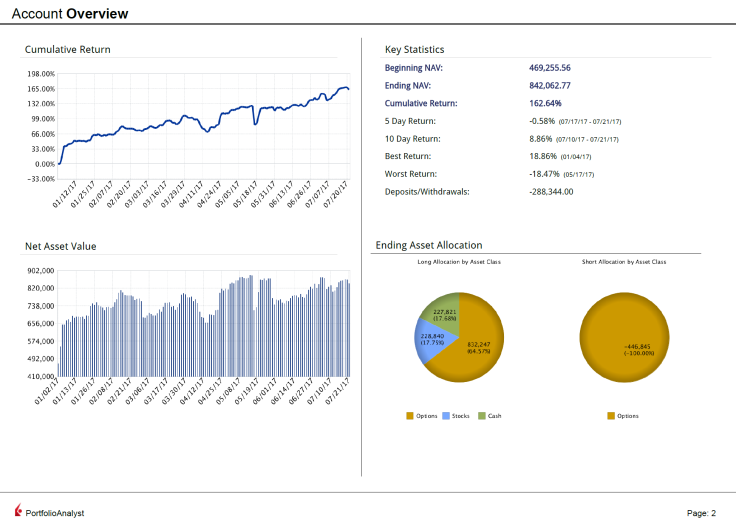Click the 198.00% axis label on Cumulative Return chart

[41, 74]
